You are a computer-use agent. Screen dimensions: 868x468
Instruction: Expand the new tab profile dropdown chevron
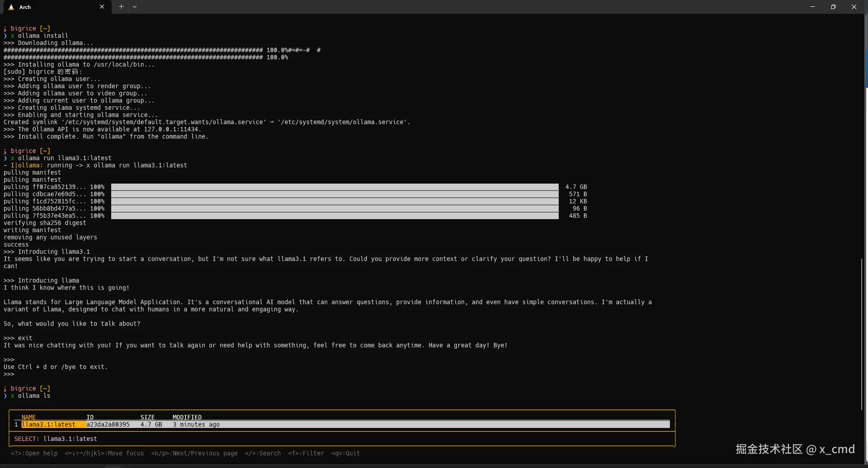[135, 7]
